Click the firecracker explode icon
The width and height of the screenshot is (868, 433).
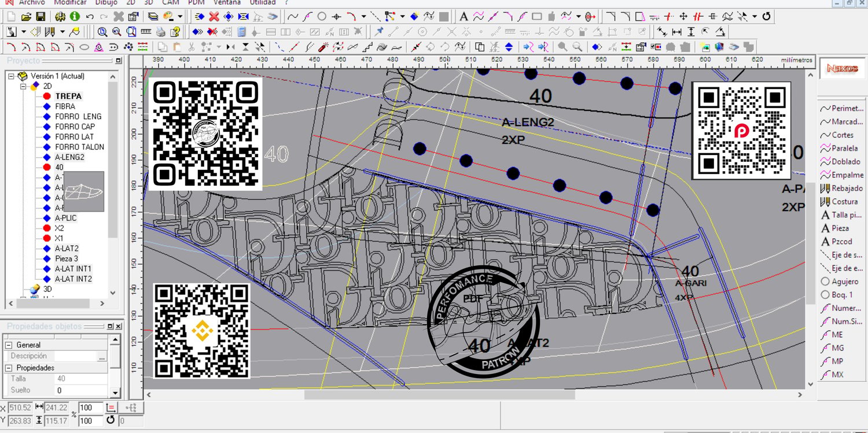pos(323,47)
